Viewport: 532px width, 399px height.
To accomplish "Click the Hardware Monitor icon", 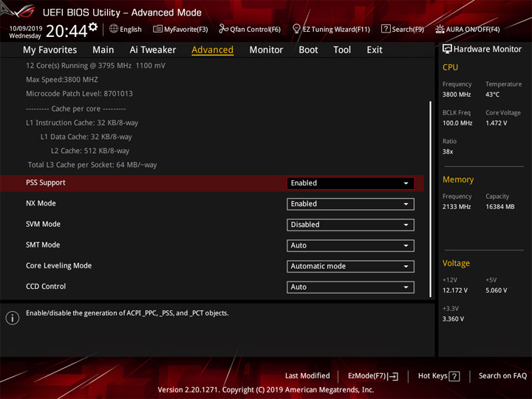I will [447, 49].
